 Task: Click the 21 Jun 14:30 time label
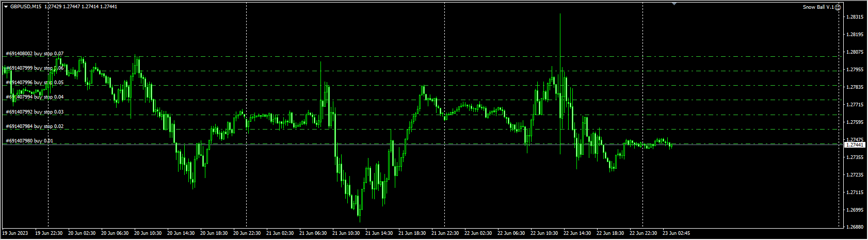tap(379, 233)
